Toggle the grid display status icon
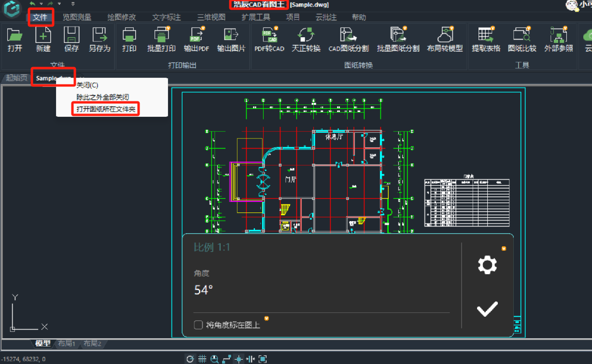592x364 pixels. click(202, 359)
